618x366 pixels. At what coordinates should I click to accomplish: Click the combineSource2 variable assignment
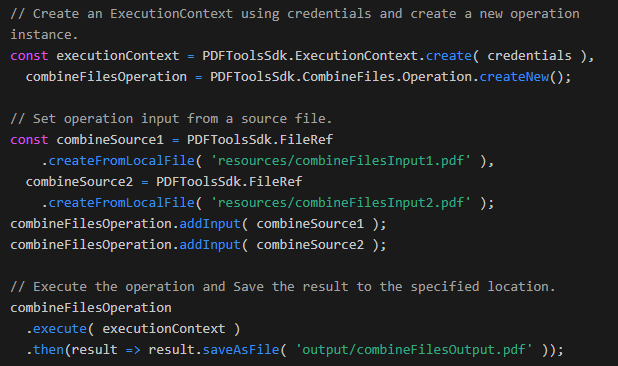[x=79, y=182]
